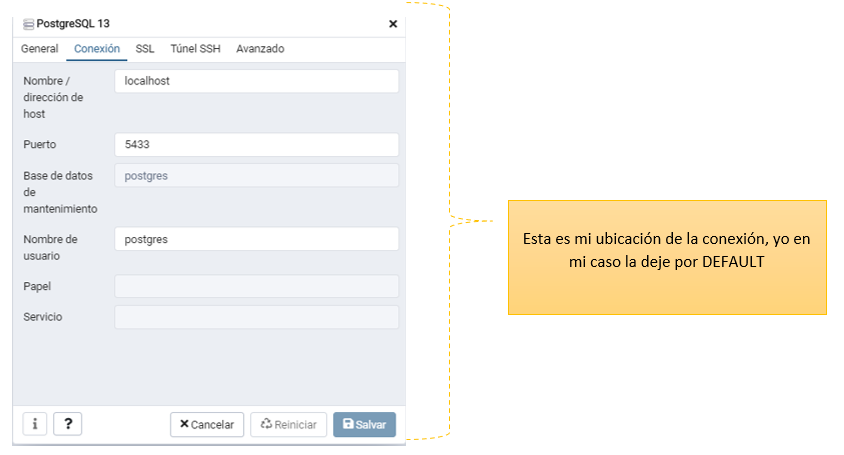Save with the Salvar button
844x455 pixels.
tap(364, 424)
